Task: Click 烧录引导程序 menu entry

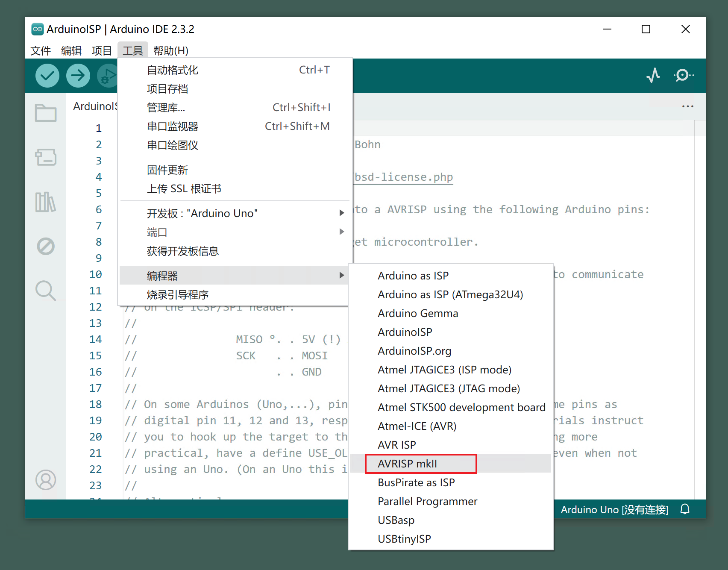Action: (x=178, y=294)
